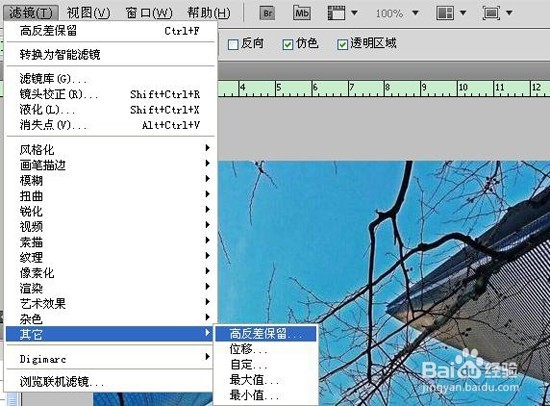Image resolution: width=550 pixels, height=406 pixels.
Task: Open 滤镜库(G)...
Action: [110, 79]
